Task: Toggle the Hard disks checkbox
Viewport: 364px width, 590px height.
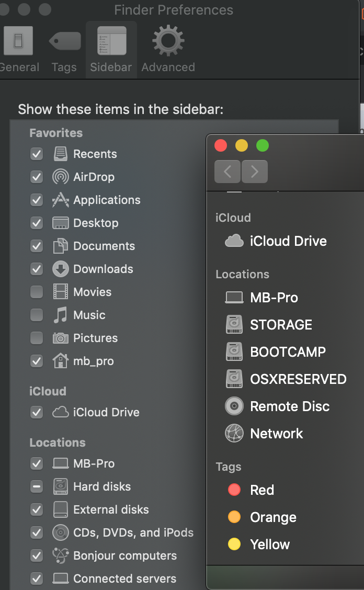Action: pos(37,486)
